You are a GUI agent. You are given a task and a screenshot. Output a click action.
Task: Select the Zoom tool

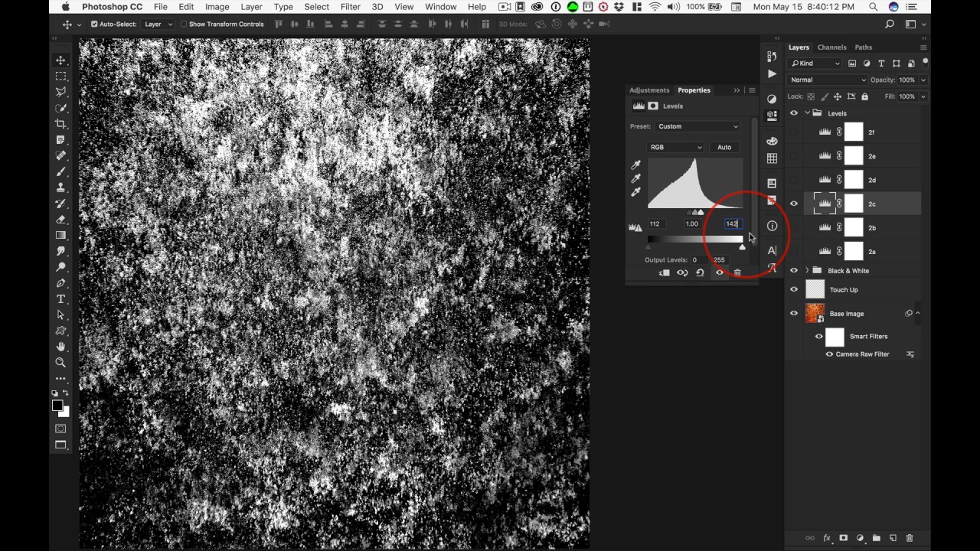click(60, 363)
